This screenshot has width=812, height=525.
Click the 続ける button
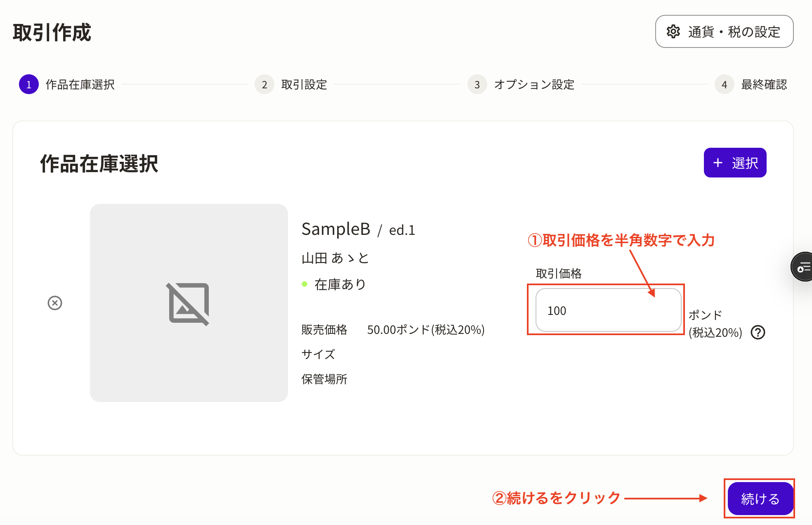point(760,499)
